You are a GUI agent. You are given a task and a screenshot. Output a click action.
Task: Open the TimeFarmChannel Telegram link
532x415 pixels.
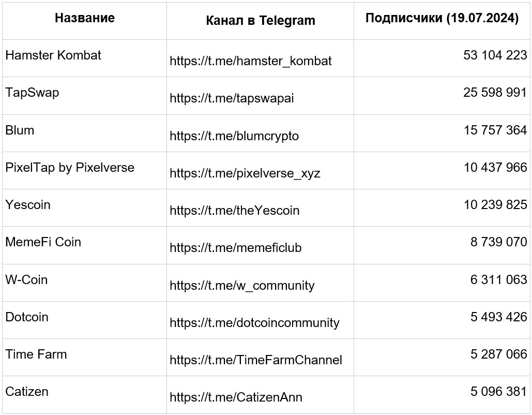(x=256, y=360)
